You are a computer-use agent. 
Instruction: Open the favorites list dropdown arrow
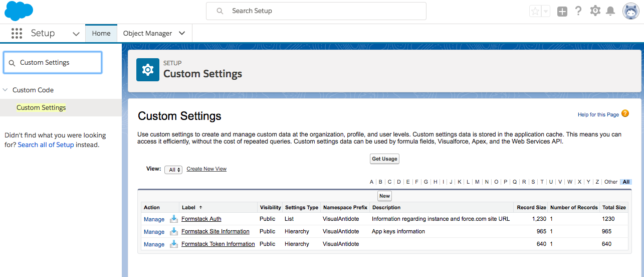click(x=546, y=12)
